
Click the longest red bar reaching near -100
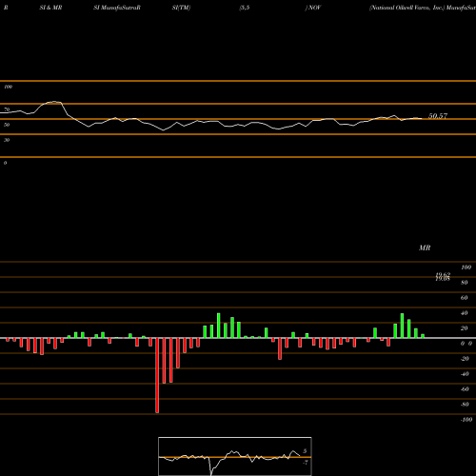pos(157,375)
